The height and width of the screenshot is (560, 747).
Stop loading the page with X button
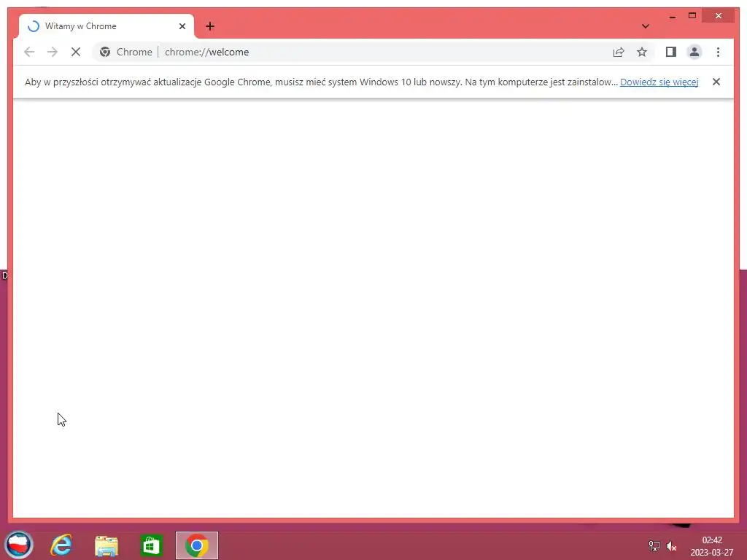76,52
